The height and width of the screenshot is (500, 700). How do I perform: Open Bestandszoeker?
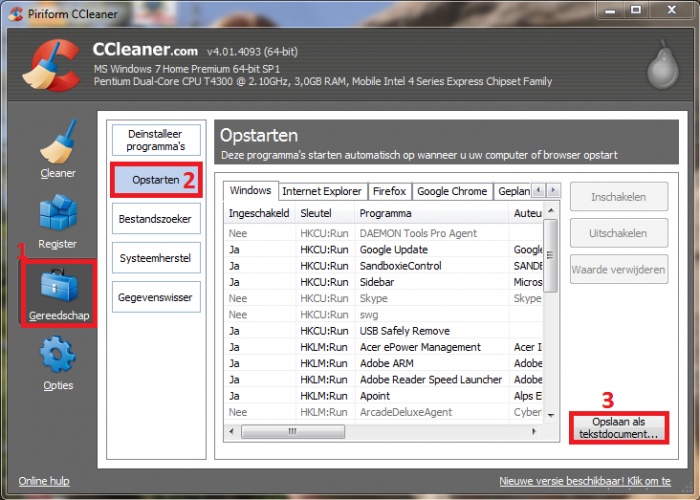(x=156, y=219)
